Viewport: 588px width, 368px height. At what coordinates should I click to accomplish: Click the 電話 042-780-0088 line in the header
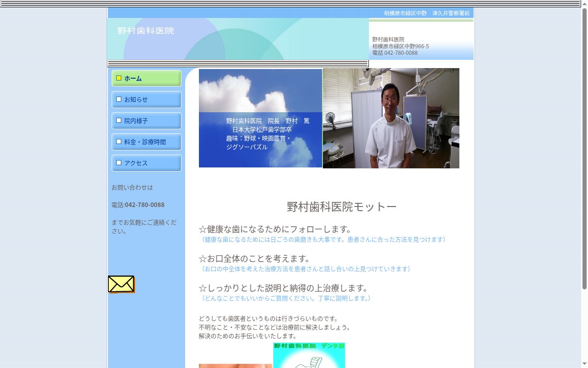(x=395, y=52)
